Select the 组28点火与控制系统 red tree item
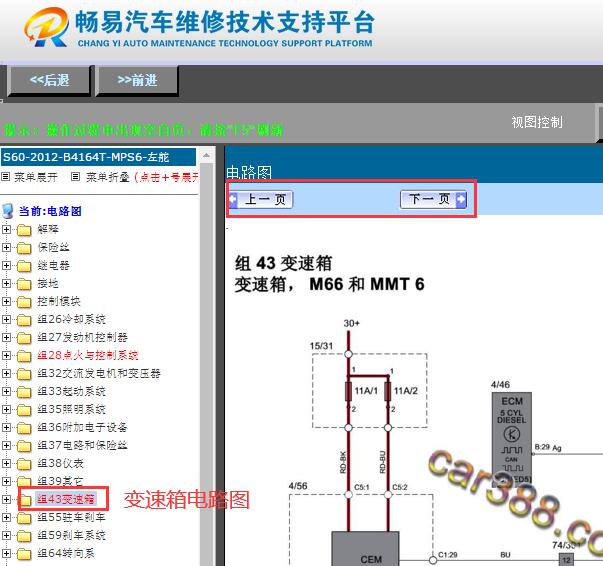The width and height of the screenshot is (603, 566). tap(88, 355)
